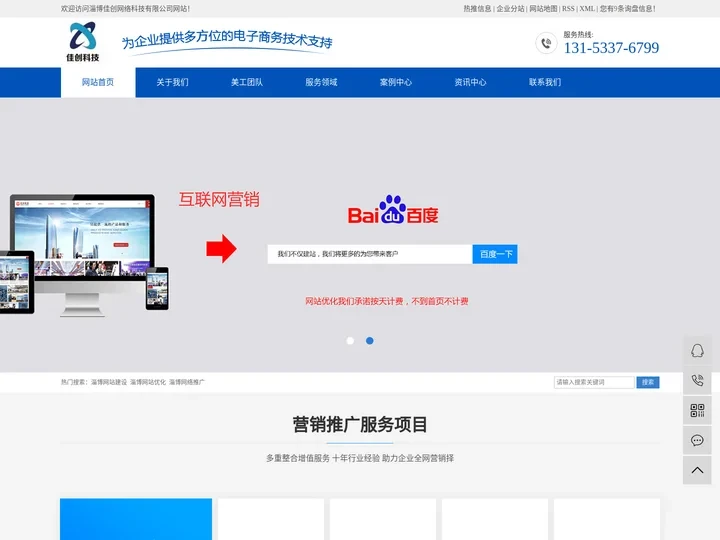Open the 网站首页 tab
The height and width of the screenshot is (540, 720).
(x=98, y=82)
